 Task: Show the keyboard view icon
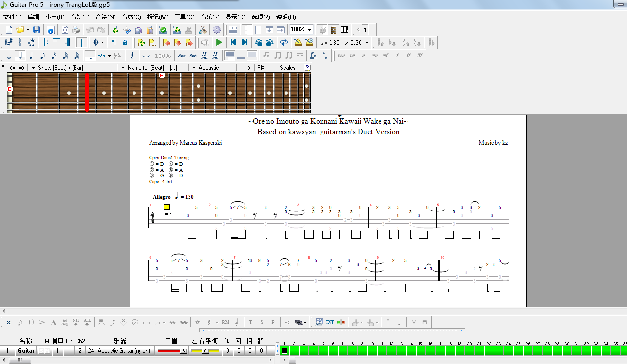coord(344,30)
